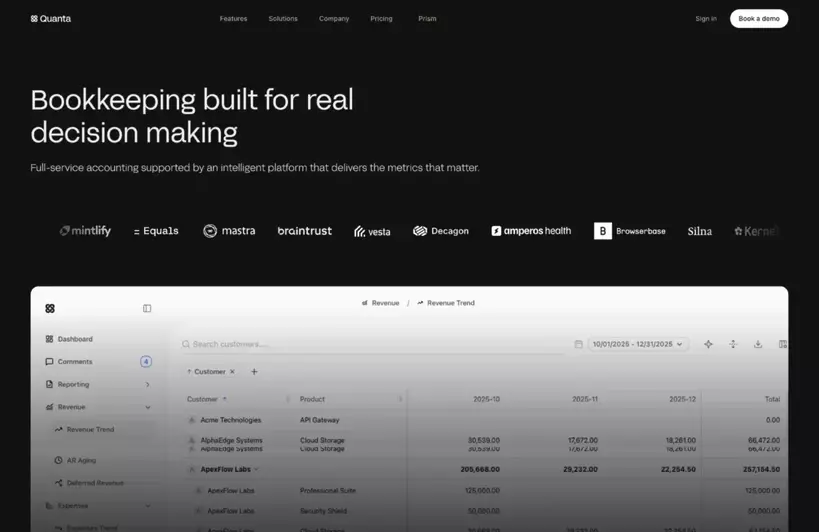The image size is (819, 532).
Task: Click the Book a demo button
Action: coord(759,19)
